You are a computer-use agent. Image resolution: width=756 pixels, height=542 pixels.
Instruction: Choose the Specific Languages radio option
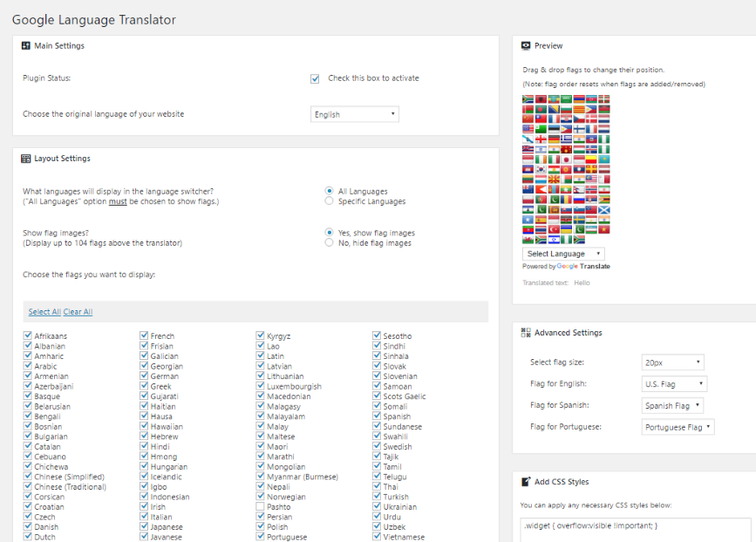coord(329,201)
